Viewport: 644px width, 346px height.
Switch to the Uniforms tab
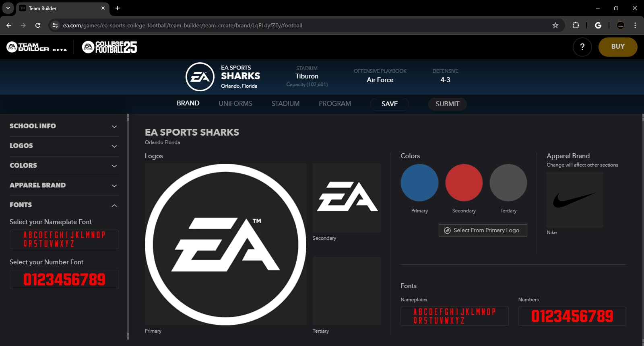[x=235, y=104]
